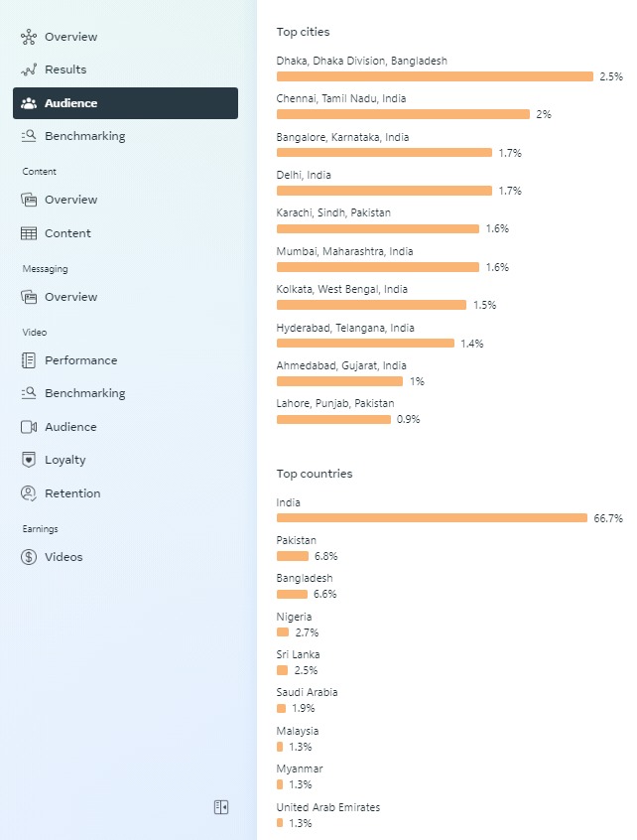Click the Benchmarking magnifier icon under Audience
This screenshot has height=840, width=637.
pos(29,136)
